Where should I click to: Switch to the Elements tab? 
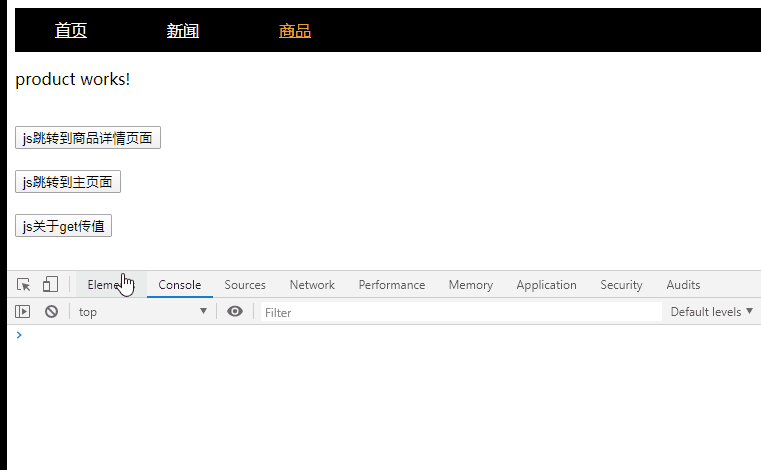[x=104, y=285]
